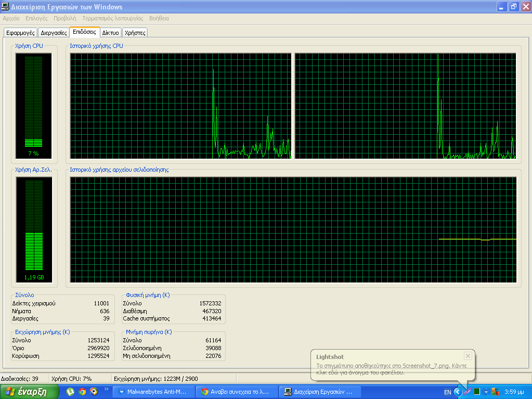Click the Malwarebytes tray icon
The image size is (532, 399).
[486, 392]
